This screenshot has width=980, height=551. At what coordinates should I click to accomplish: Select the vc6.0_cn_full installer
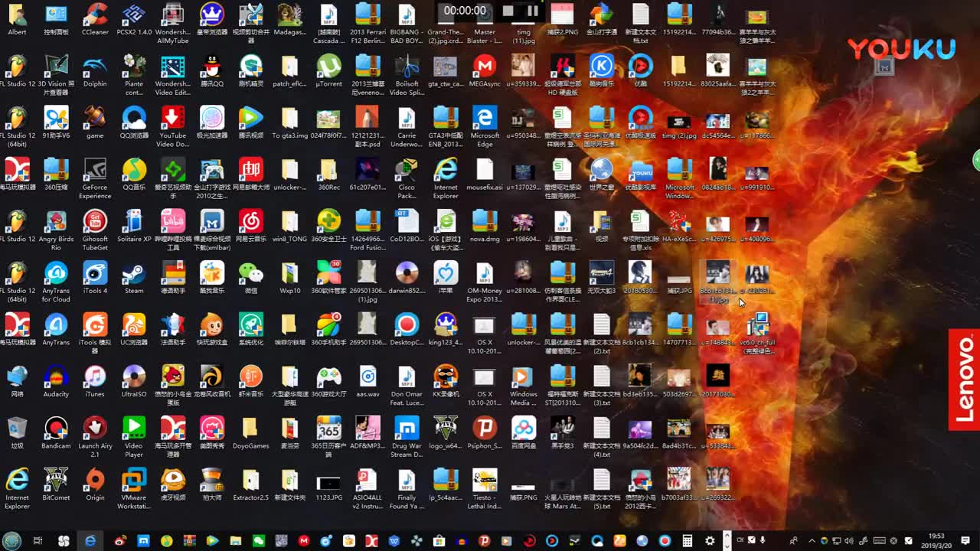coord(757,334)
